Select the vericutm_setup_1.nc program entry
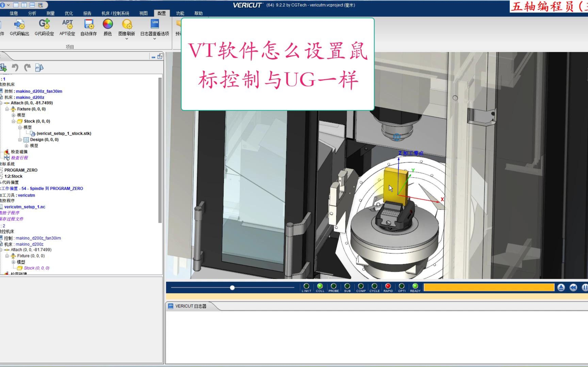 click(25, 207)
